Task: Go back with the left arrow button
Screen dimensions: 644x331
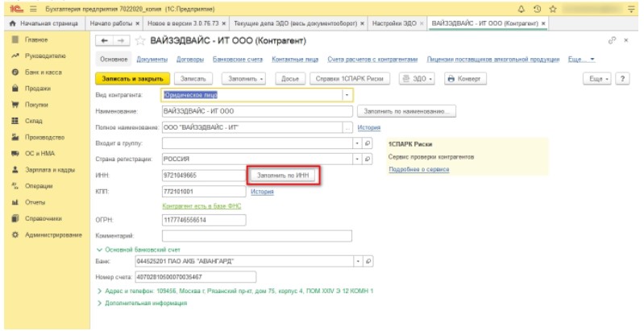Action: tap(104, 40)
